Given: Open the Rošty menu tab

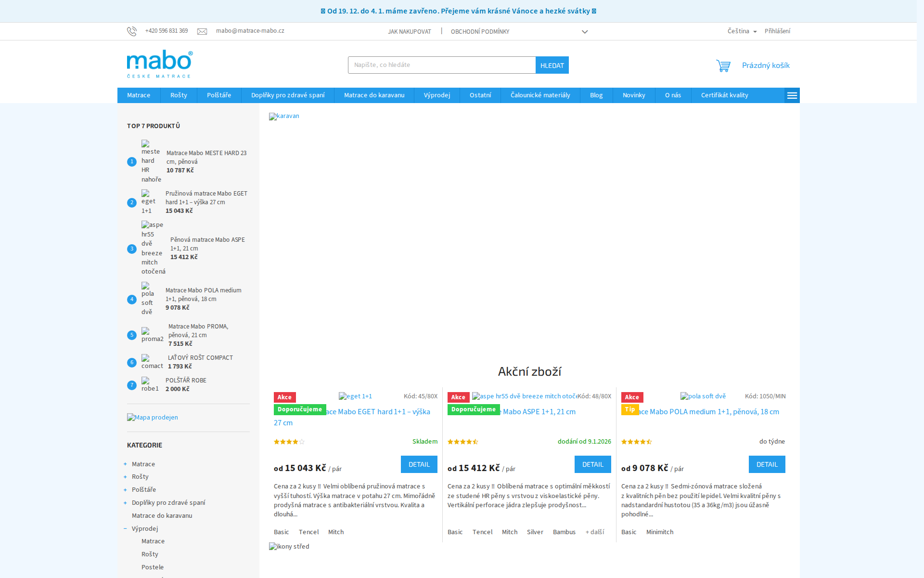Looking at the screenshot, I should point(179,95).
